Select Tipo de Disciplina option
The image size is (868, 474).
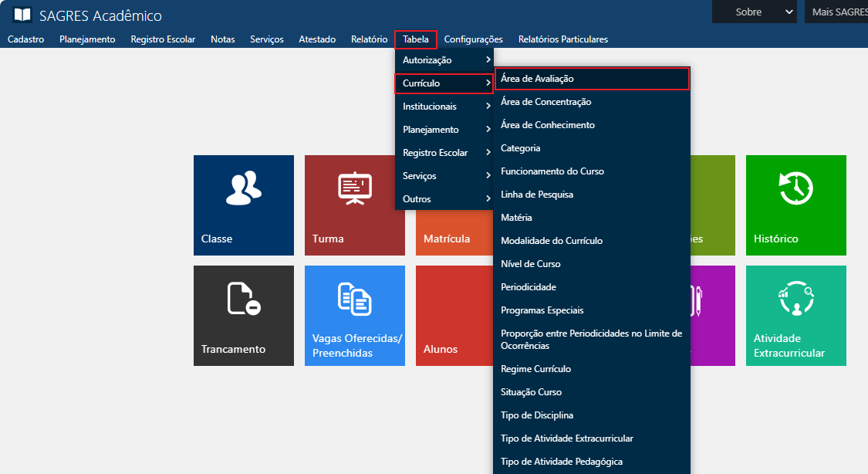coord(537,415)
